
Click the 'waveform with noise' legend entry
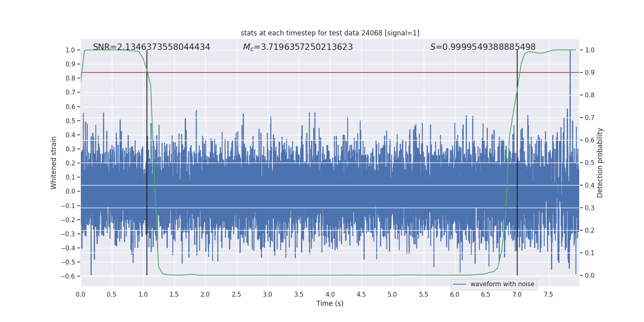coord(502,284)
